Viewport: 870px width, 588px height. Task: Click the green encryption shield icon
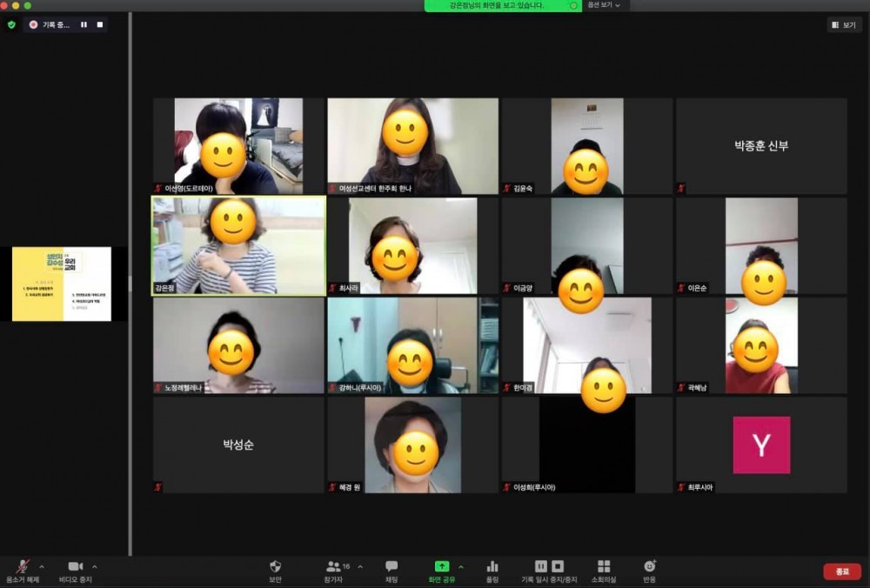pyautogui.click(x=11, y=25)
